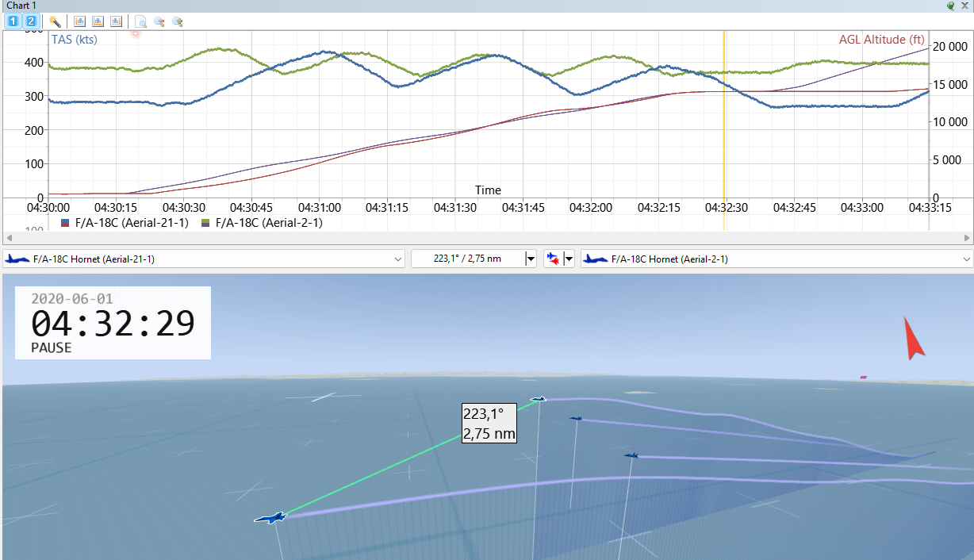Pin the Chart 1 panel
974x560 pixels.
pos(950,6)
